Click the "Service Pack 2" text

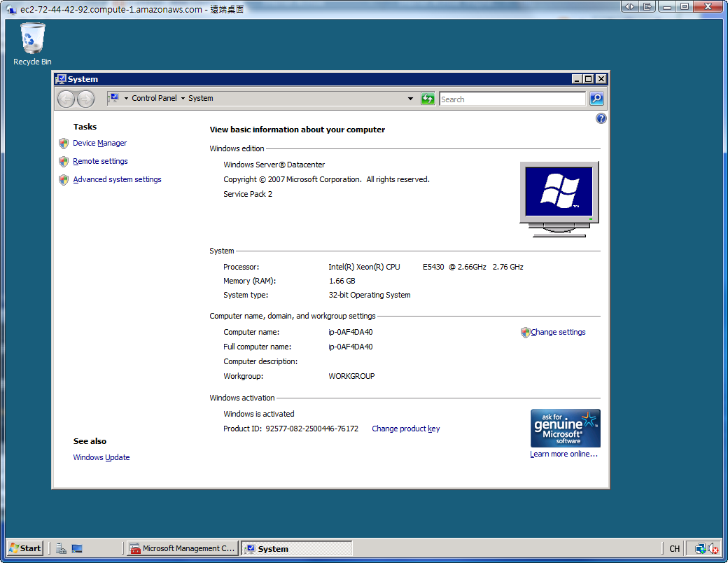(248, 194)
